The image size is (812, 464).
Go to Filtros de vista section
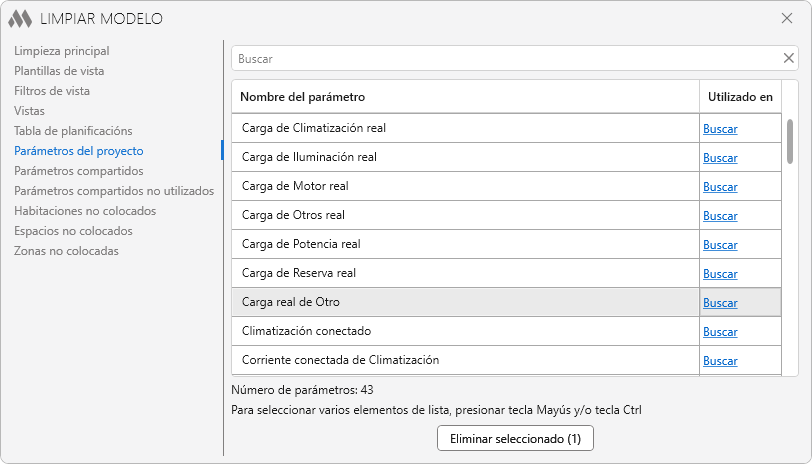(x=52, y=91)
